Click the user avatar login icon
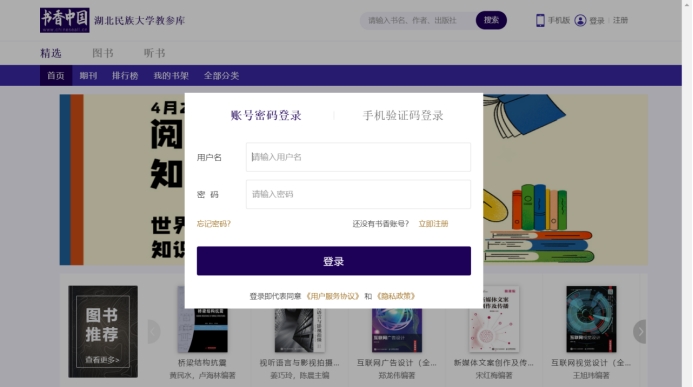 [x=580, y=20]
